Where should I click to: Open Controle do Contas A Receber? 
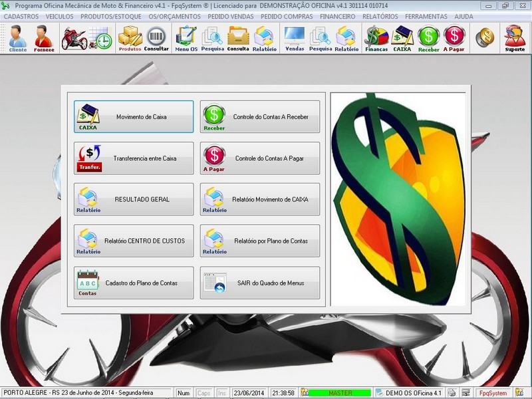tap(260, 117)
